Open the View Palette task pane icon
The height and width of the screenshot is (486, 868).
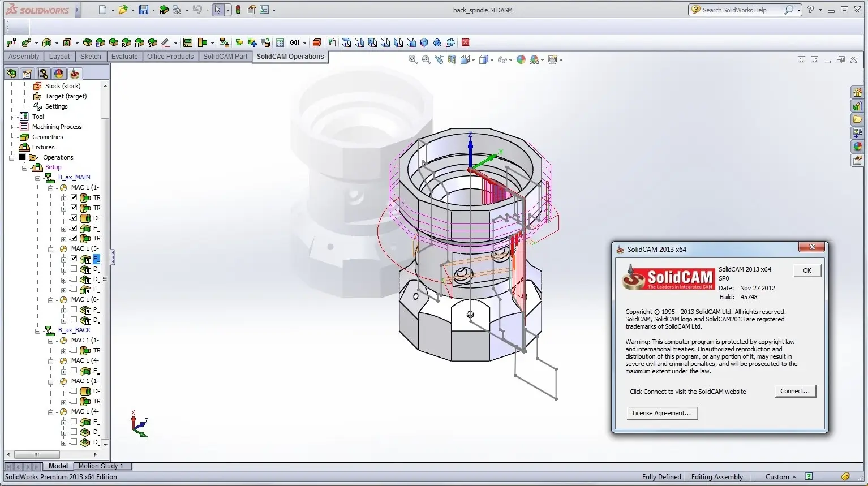point(858,133)
